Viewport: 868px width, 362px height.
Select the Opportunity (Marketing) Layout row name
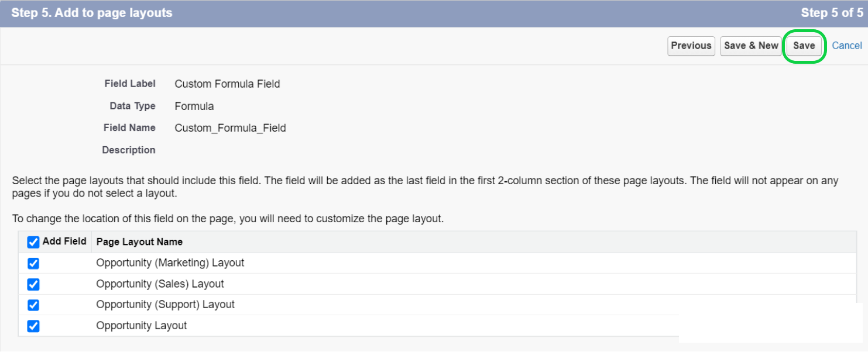point(170,263)
